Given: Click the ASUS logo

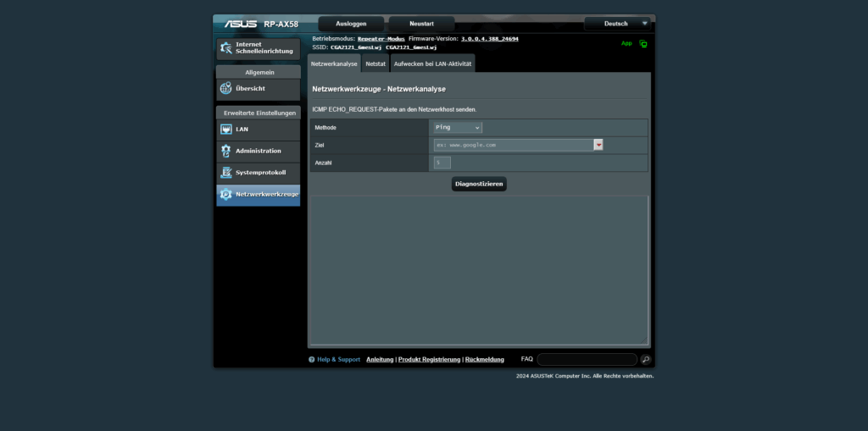Looking at the screenshot, I should [x=241, y=24].
